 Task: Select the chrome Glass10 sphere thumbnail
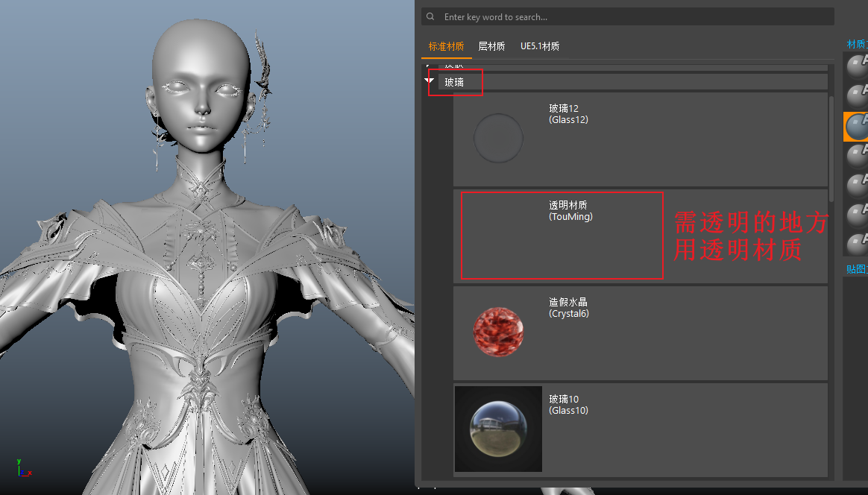pos(498,429)
